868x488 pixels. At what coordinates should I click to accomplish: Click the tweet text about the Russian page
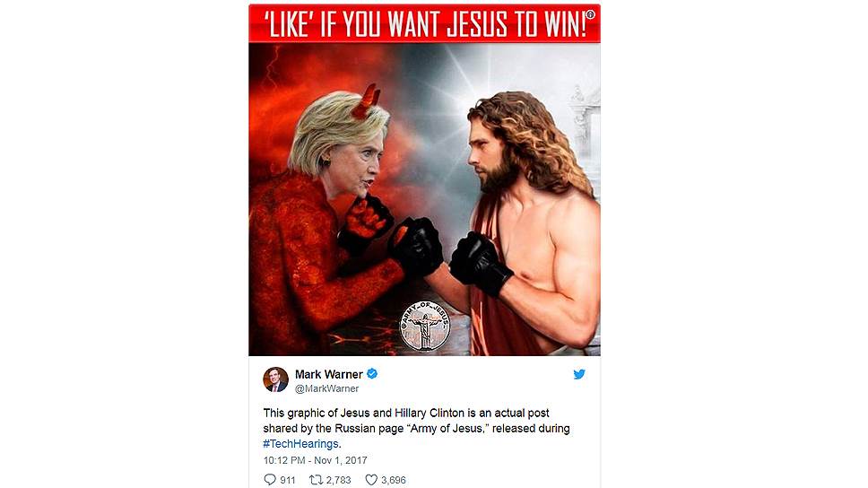click(416, 428)
